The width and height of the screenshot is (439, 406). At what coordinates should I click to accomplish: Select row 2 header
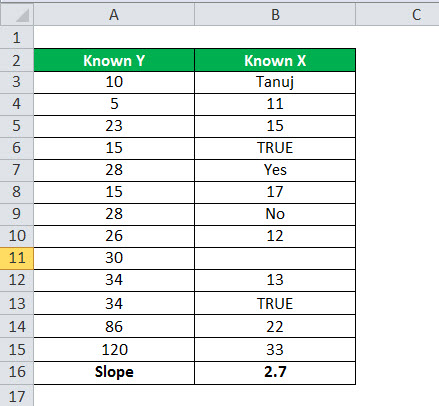point(17,60)
